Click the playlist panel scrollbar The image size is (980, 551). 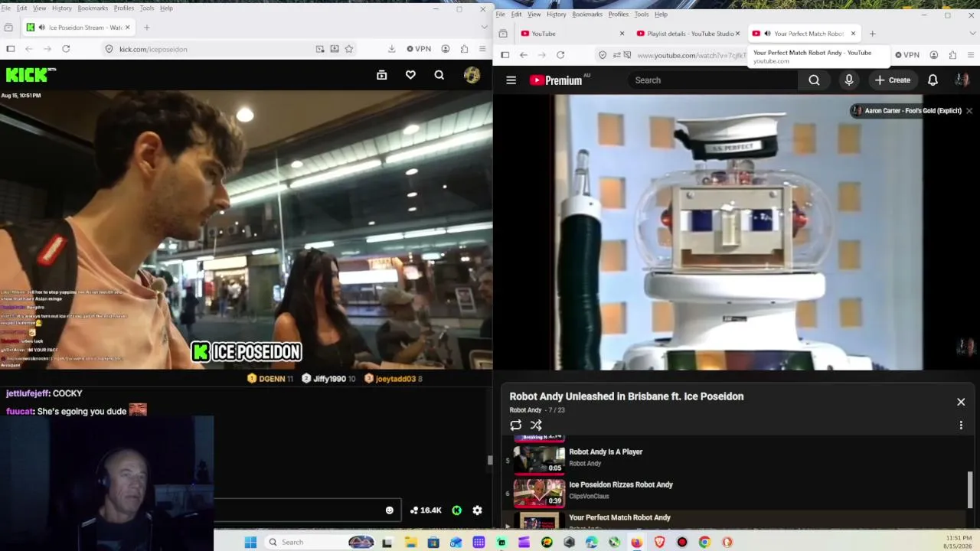970,489
